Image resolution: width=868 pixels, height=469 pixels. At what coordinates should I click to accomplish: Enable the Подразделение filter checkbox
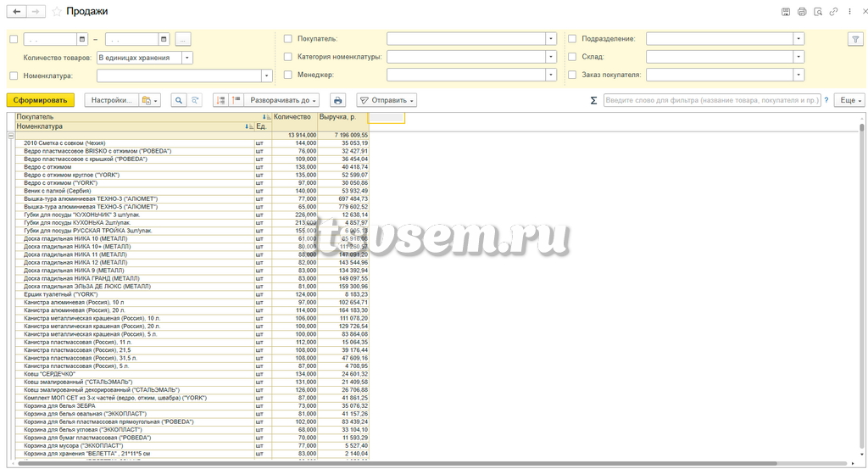pos(572,39)
